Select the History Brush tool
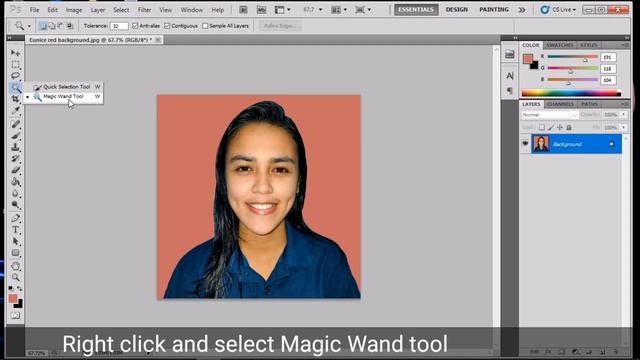 16,158
